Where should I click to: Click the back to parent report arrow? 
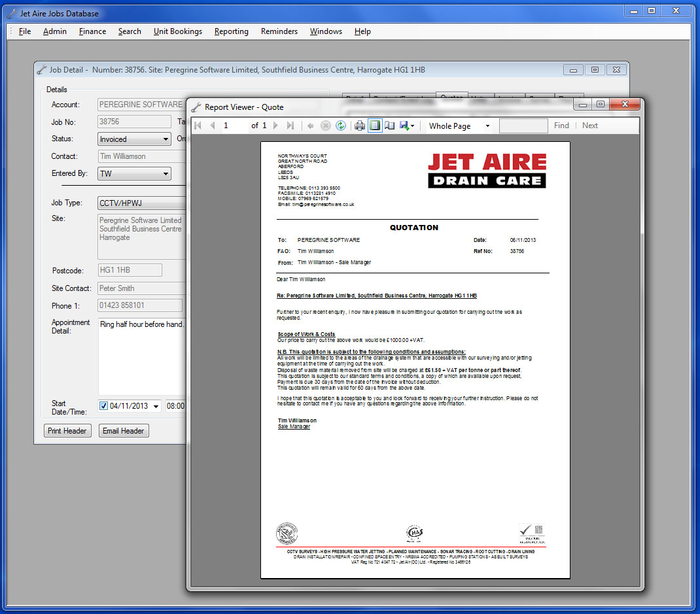pyautogui.click(x=311, y=126)
